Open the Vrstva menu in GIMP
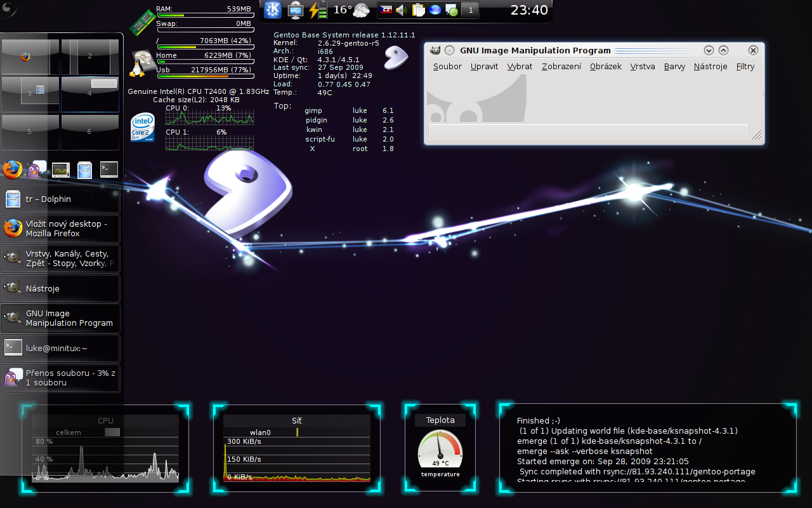The height and width of the screenshot is (508, 812). point(643,67)
